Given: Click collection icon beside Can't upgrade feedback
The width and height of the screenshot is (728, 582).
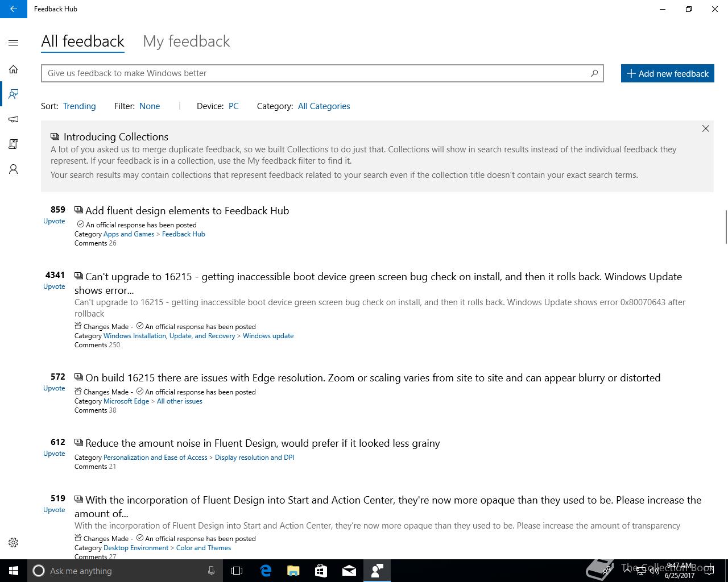Looking at the screenshot, I should (x=78, y=276).
